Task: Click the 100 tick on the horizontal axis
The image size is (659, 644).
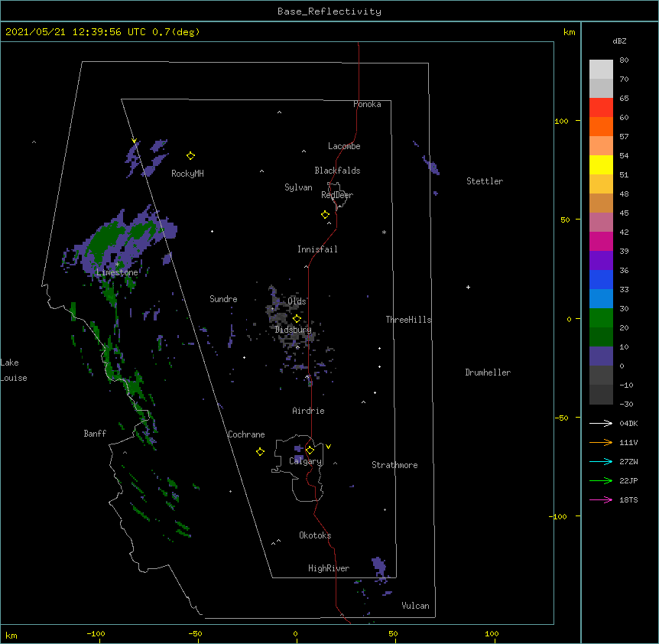Action: (x=492, y=633)
